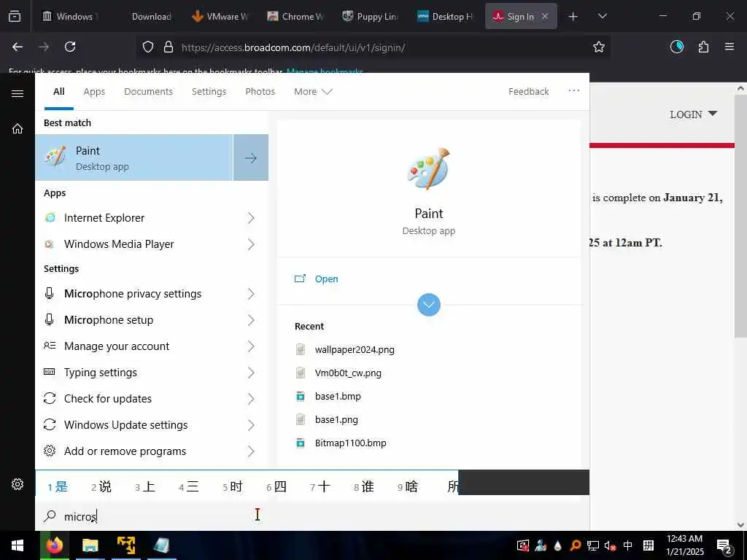Image resolution: width=747 pixels, height=560 pixels.
Task: Open Microphone setup setting
Action: [x=109, y=320]
